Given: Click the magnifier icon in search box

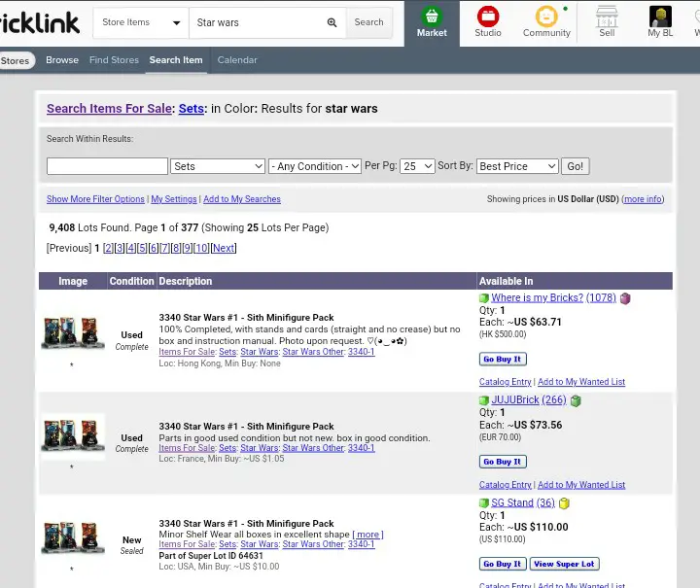Looking at the screenshot, I should [332, 22].
